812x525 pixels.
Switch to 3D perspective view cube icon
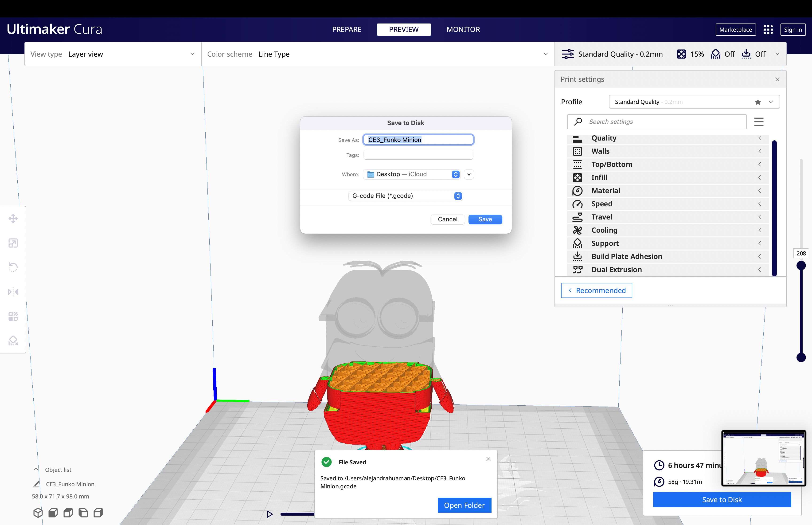tap(38, 513)
